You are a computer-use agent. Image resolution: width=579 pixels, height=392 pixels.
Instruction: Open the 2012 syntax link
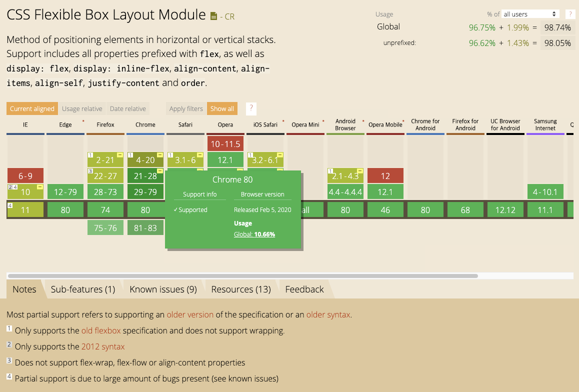(x=103, y=346)
